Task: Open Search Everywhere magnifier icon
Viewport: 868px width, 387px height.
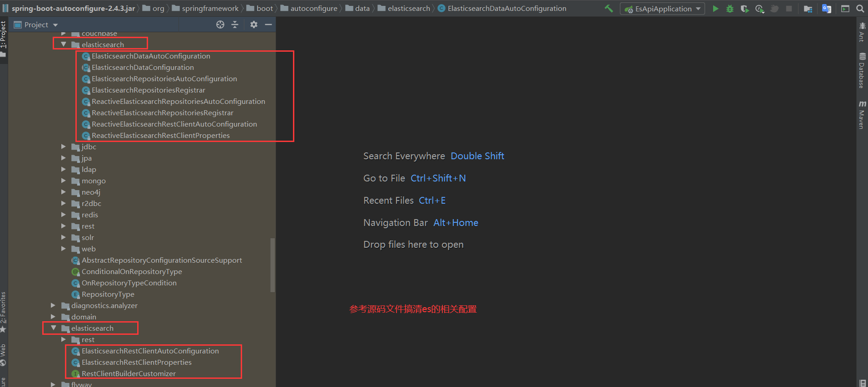Action: pyautogui.click(x=860, y=9)
